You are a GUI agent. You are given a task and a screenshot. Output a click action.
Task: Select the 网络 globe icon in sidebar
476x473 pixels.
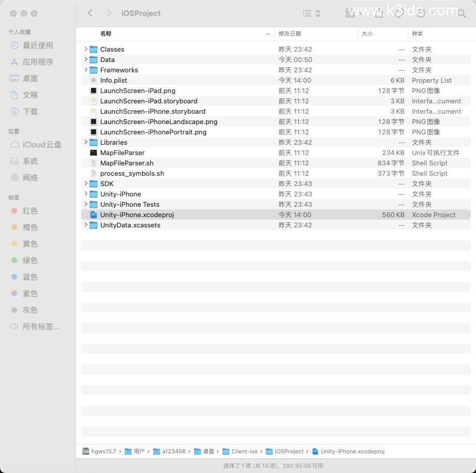[16, 178]
